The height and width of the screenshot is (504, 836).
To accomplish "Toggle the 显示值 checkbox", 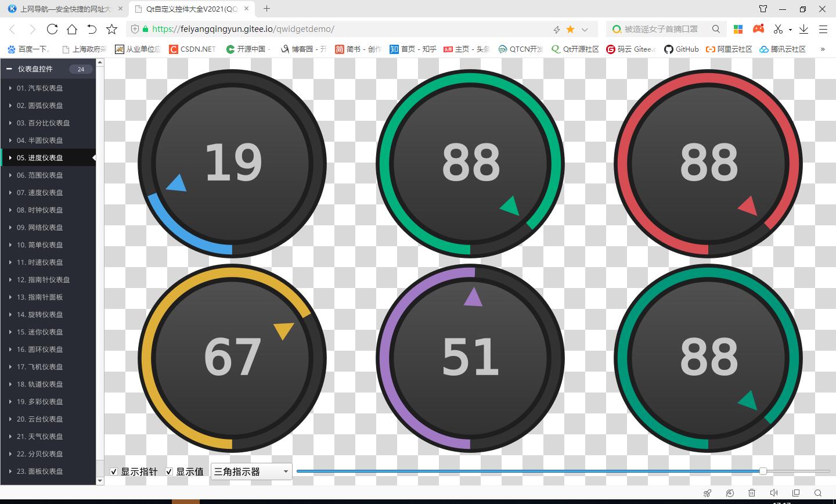I will tap(170, 471).
